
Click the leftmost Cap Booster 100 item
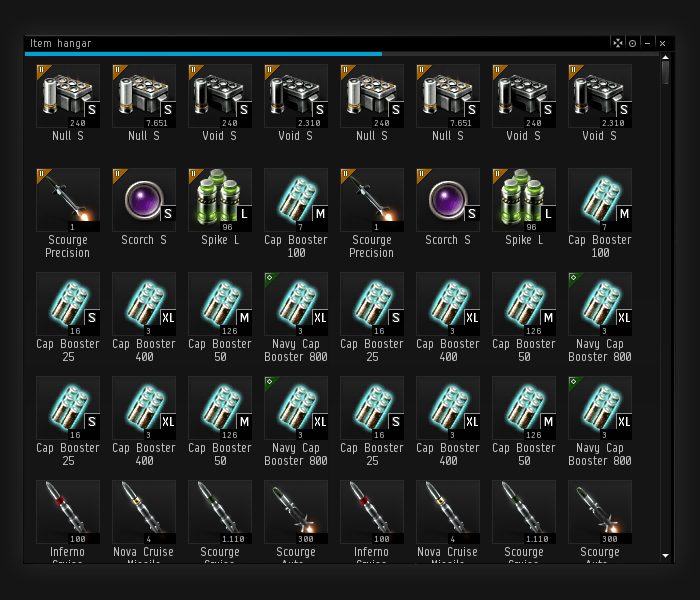[x=296, y=200]
